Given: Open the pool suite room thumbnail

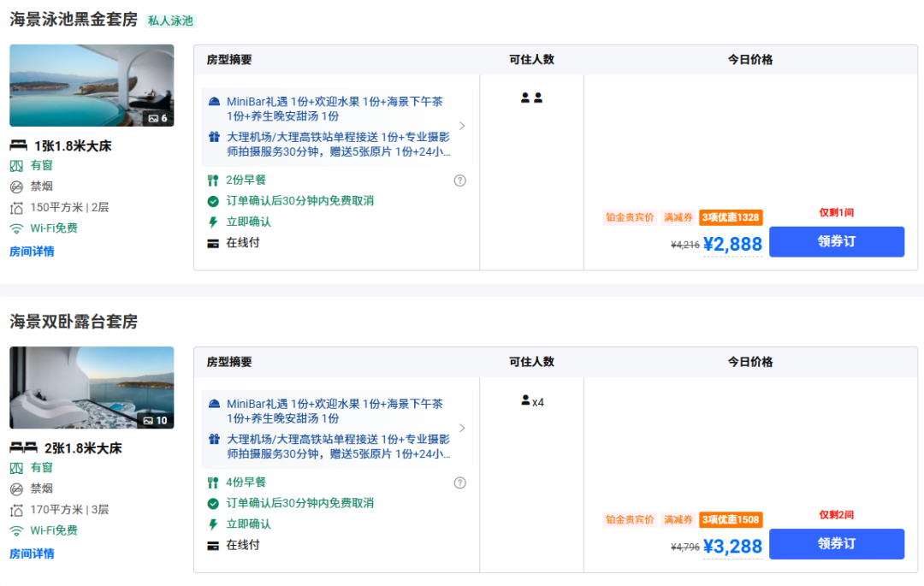Looking at the screenshot, I should [92, 86].
